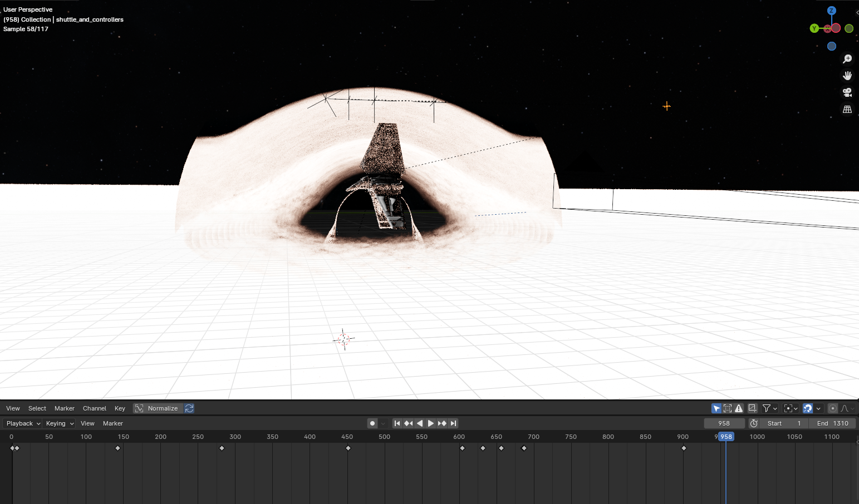
Task: Toggle camera view with camera icon
Action: (x=847, y=92)
